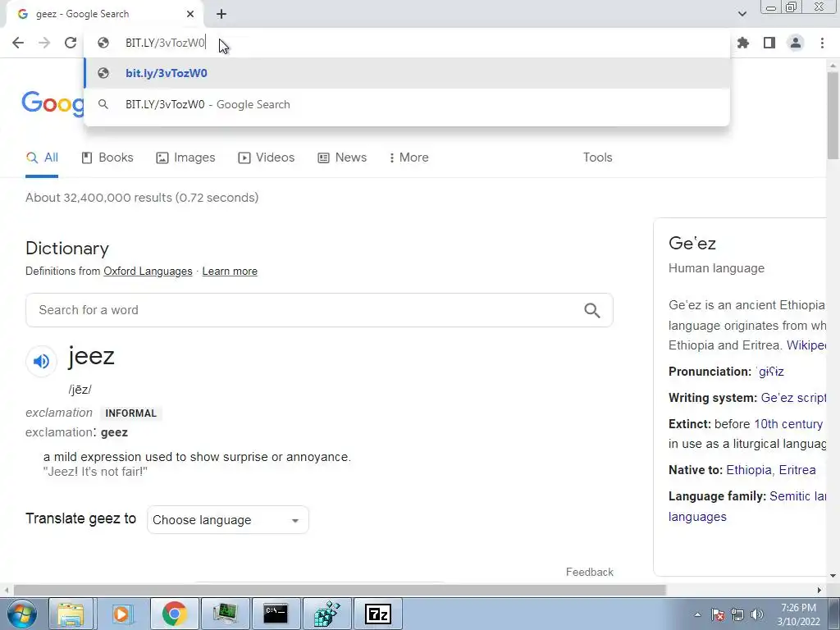The image size is (840, 630).
Task: Select the bit.ly/3vTozW0 URL suggestion
Action: [407, 73]
